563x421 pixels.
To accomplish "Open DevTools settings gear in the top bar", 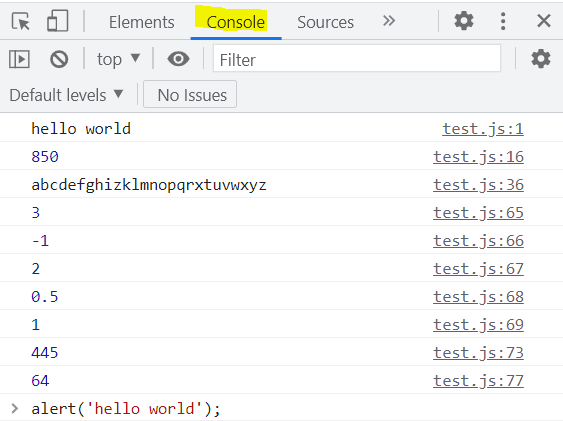I will 464,21.
